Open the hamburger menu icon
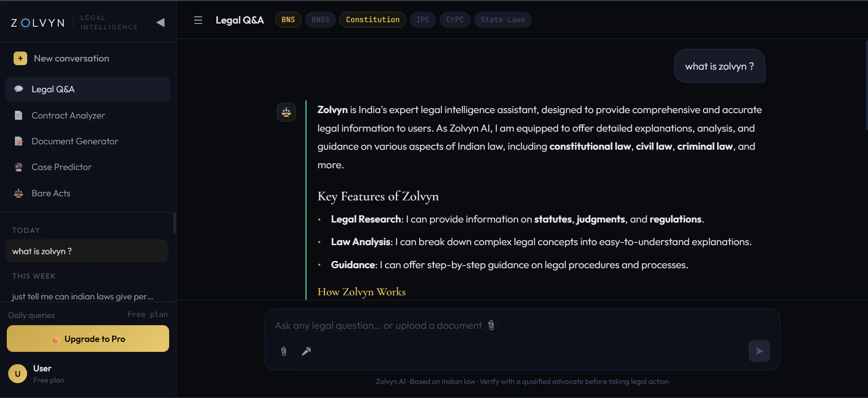 (x=198, y=20)
